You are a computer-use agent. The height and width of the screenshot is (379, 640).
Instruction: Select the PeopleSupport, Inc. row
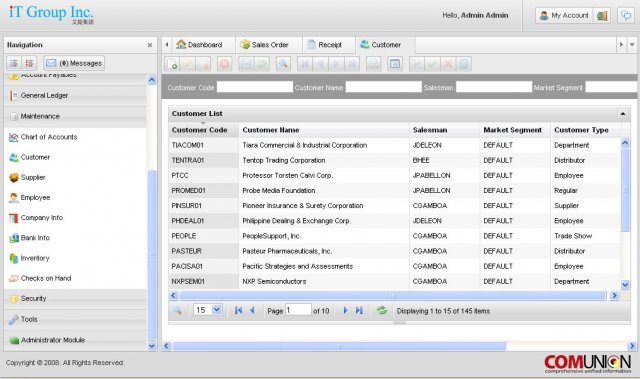pos(394,236)
